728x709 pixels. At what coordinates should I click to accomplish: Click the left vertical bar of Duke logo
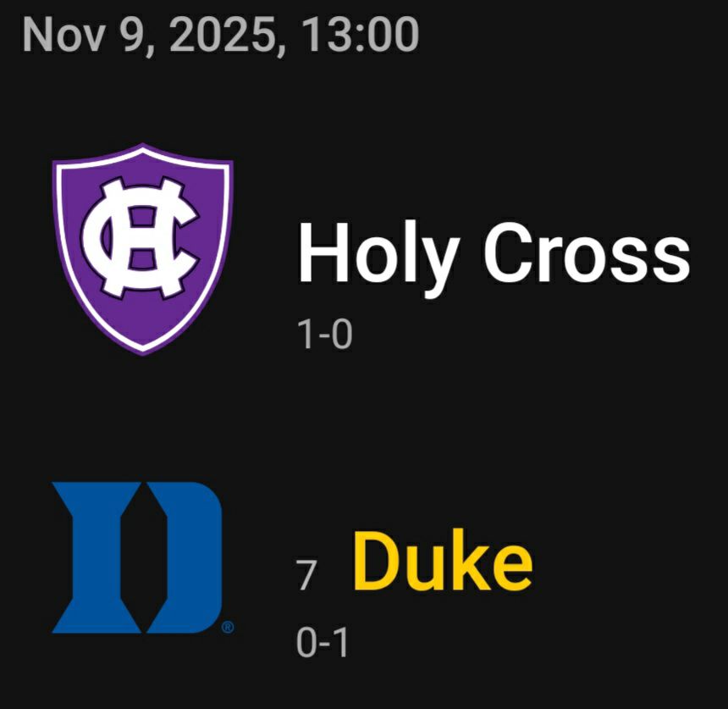(x=96, y=557)
